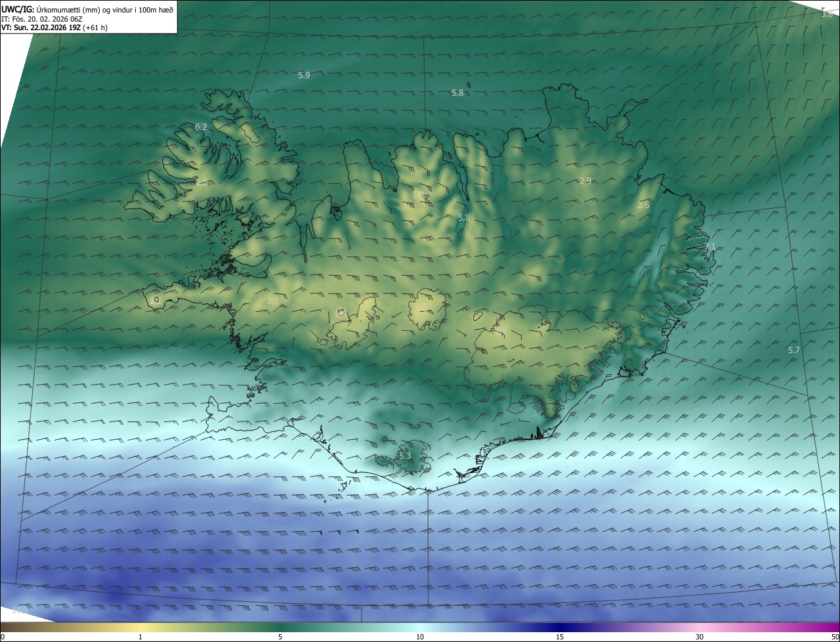
Task: Click the 2.9 value on the map
Action: (585, 181)
